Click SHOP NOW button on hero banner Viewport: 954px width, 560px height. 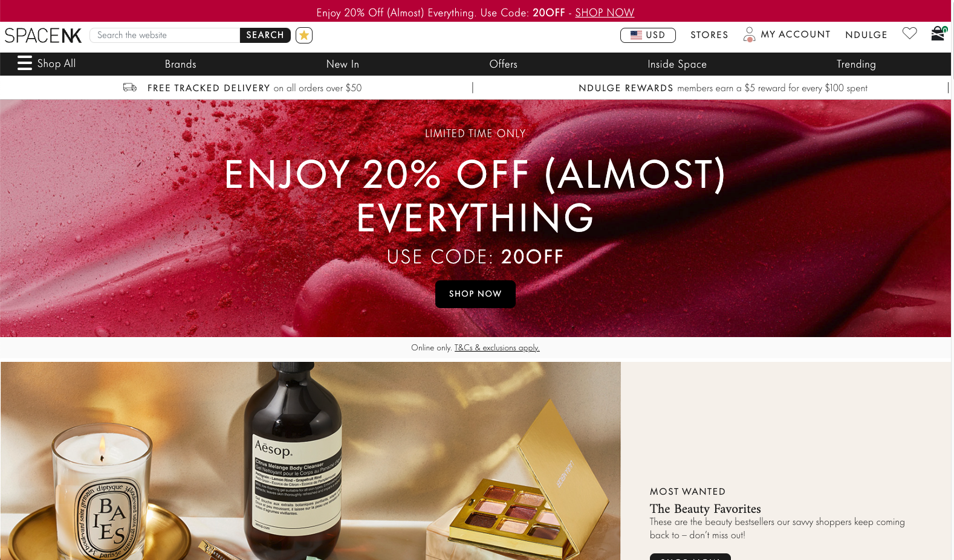(x=475, y=294)
